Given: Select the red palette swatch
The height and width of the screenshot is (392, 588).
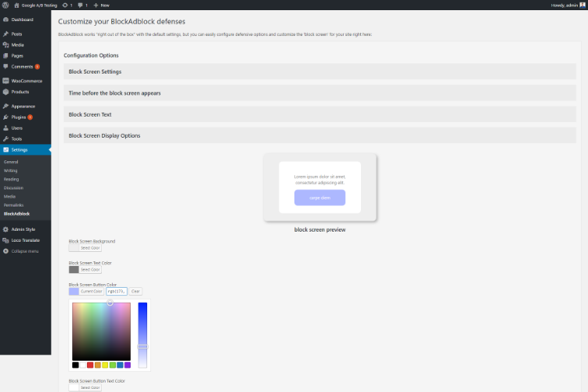Looking at the screenshot, I should click(x=90, y=365).
